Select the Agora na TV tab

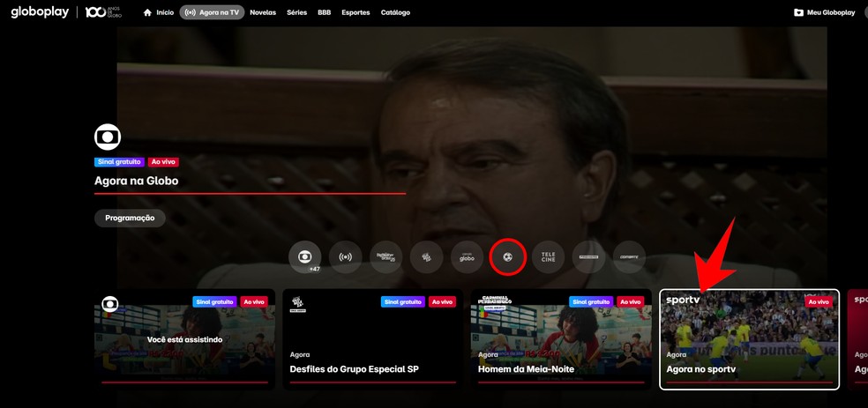tap(212, 12)
